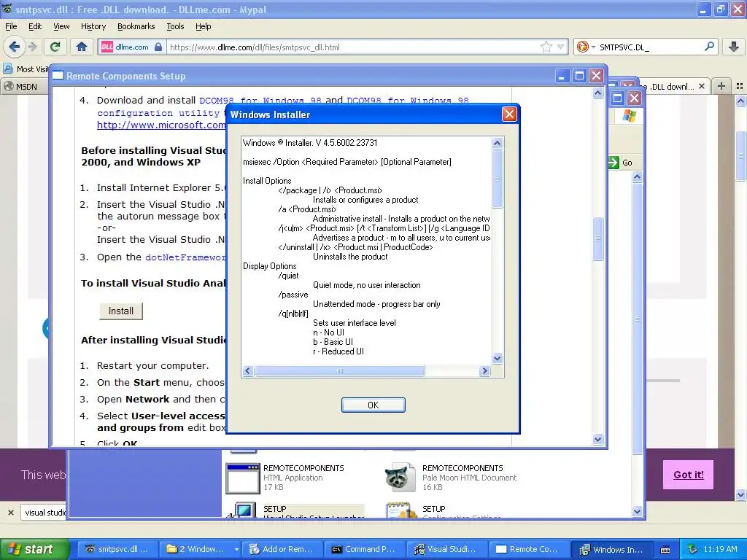This screenshot has width=747, height=560.
Task: Click the Install button in Remote Components Setup
Action: [x=121, y=311]
